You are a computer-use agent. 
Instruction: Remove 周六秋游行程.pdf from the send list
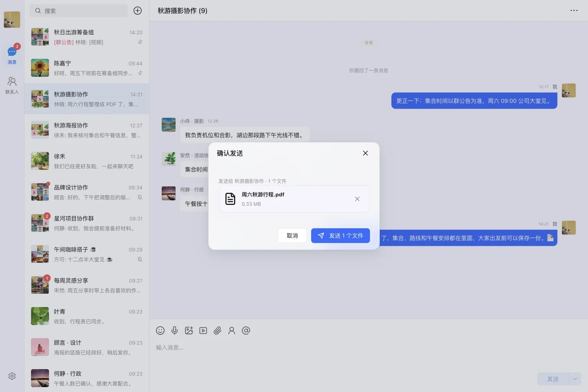(x=357, y=199)
